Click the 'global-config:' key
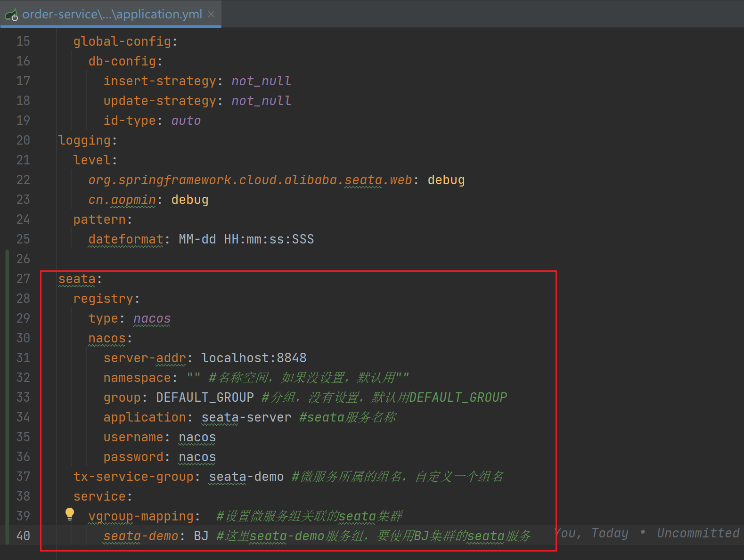The height and width of the screenshot is (560, 744). tap(125, 41)
